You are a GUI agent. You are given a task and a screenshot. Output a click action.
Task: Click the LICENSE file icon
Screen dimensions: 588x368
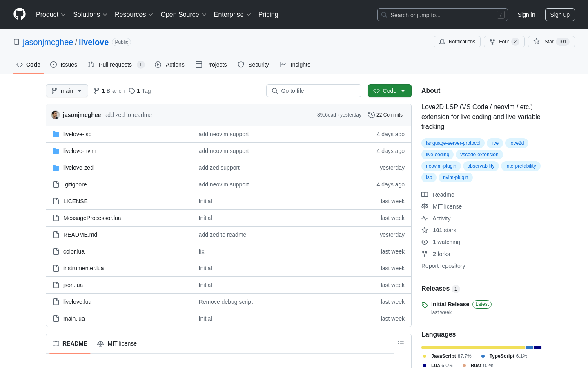pyautogui.click(x=56, y=201)
